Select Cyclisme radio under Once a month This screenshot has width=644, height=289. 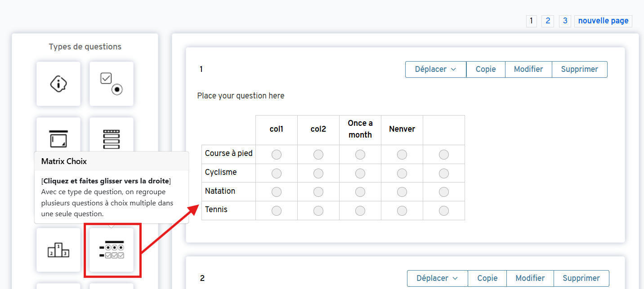coord(360,173)
